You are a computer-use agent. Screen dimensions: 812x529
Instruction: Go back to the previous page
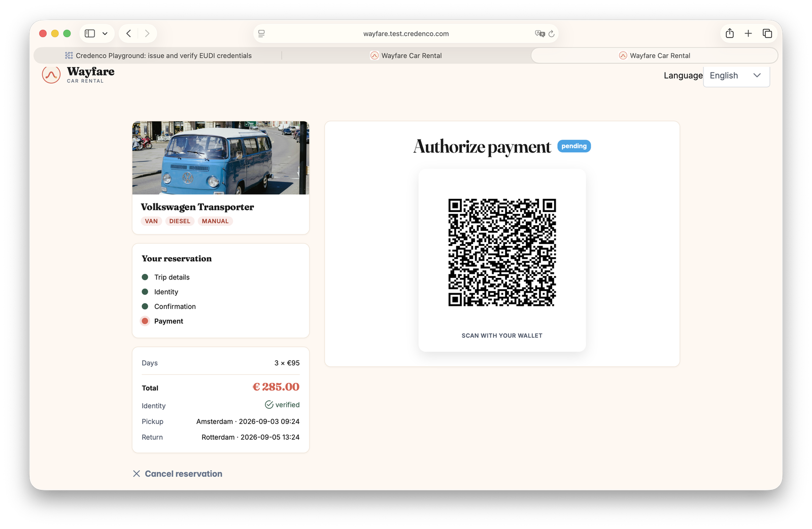129,33
